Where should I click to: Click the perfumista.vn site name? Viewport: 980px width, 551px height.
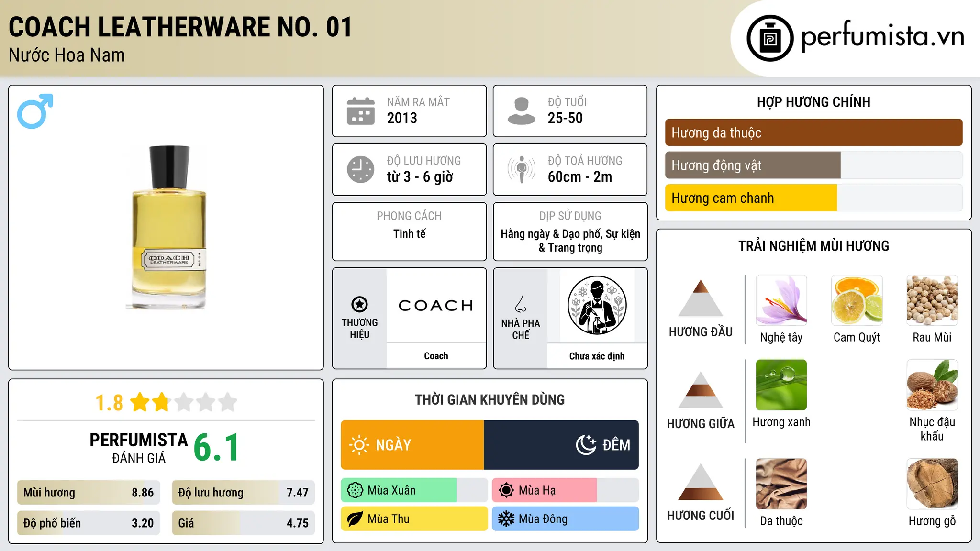coord(882,36)
